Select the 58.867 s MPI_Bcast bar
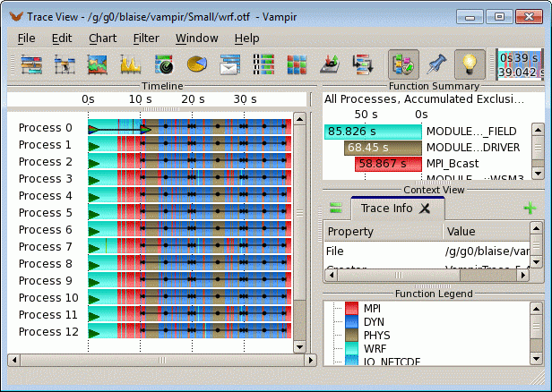552x392 pixels. (388, 164)
